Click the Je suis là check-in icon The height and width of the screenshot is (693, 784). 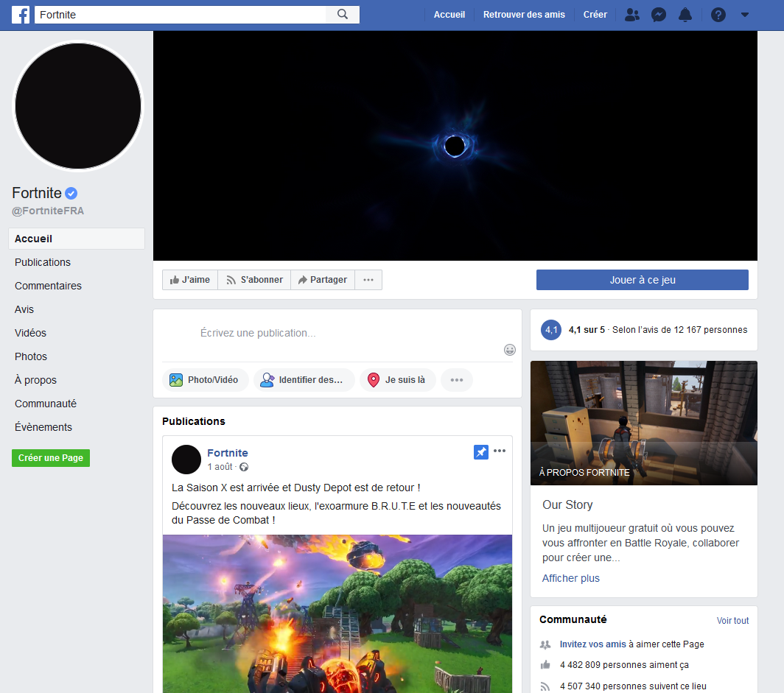[374, 380]
